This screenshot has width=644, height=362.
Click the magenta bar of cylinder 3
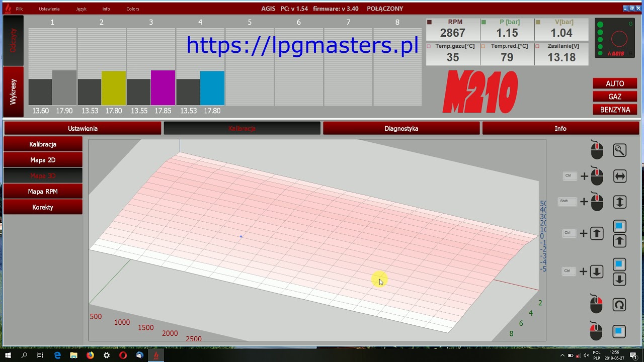pyautogui.click(x=163, y=87)
